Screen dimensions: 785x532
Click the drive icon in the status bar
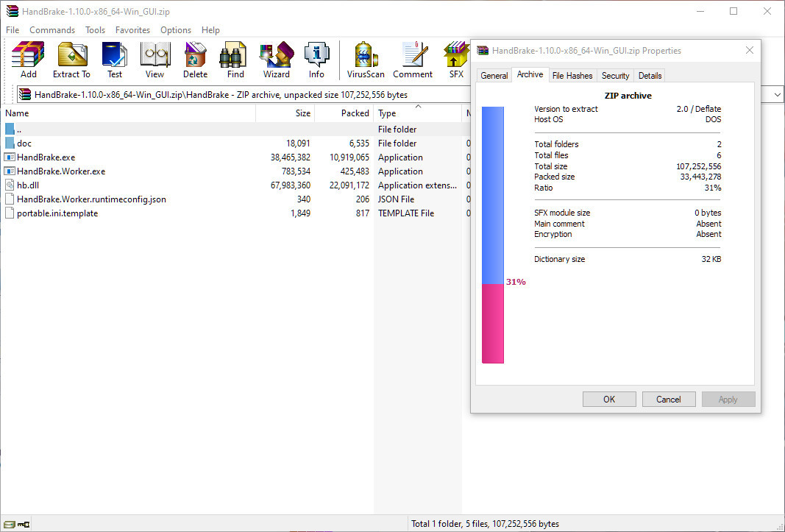(9, 525)
